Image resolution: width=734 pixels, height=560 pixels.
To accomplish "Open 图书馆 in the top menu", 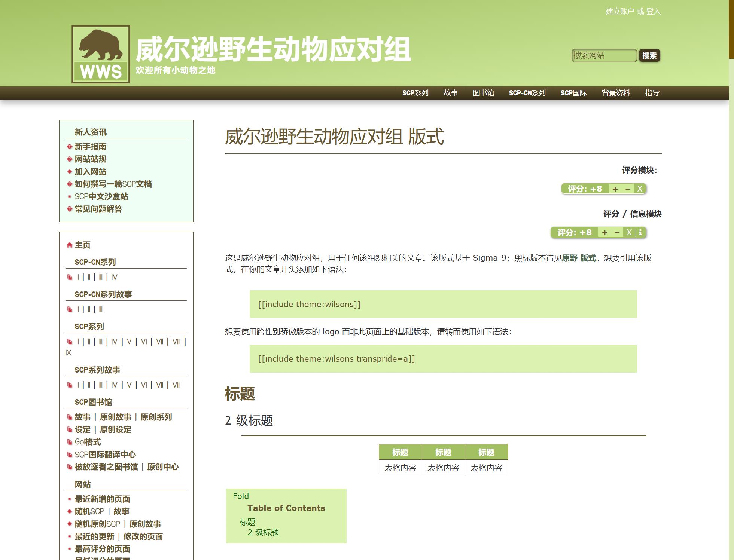I will pyautogui.click(x=483, y=93).
